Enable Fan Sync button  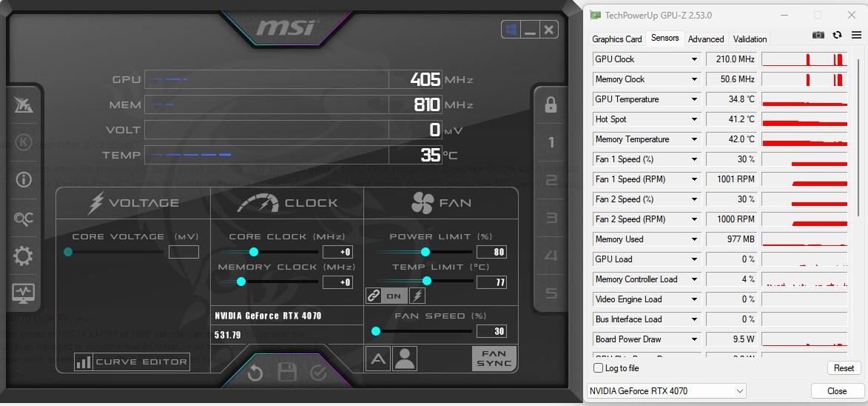494,359
